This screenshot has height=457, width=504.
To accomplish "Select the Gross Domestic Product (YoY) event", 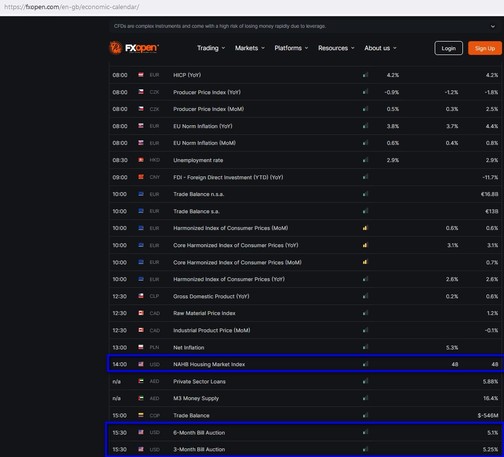I will [x=211, y=296].
